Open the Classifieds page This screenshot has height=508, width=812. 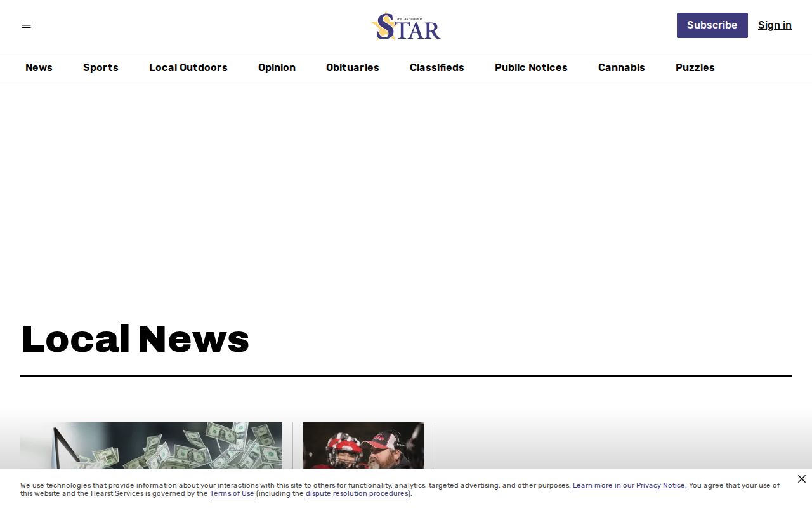[437, 67]
